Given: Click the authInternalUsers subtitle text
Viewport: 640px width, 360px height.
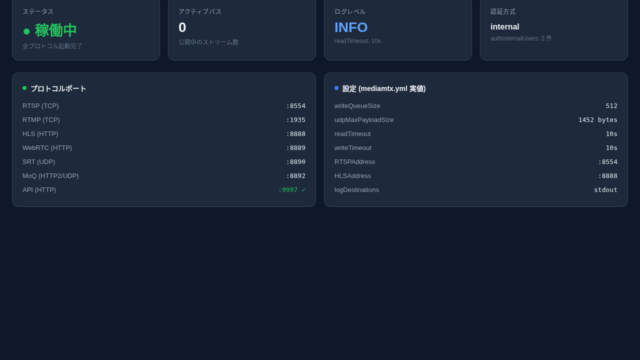Looking at the screenshot, I should click(521, 38).
